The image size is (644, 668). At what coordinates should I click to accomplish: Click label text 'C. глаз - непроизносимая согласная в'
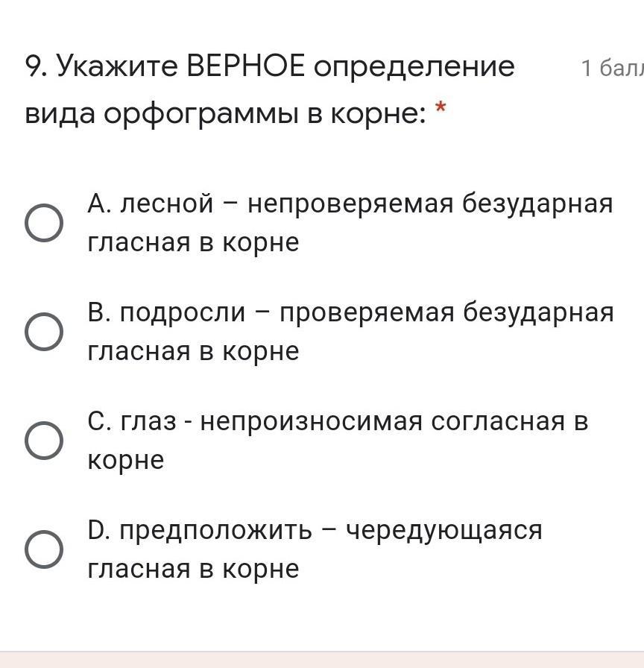(337, 421)
